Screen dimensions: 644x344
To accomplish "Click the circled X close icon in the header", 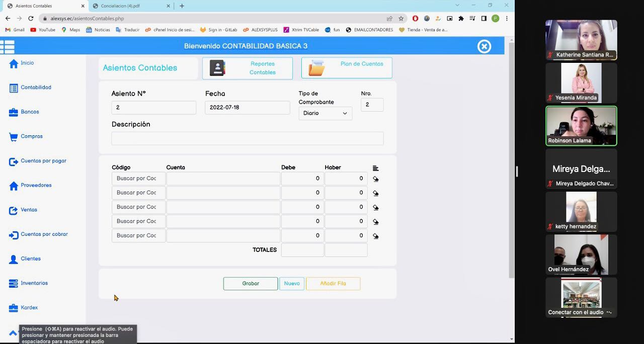I will 484,47.
